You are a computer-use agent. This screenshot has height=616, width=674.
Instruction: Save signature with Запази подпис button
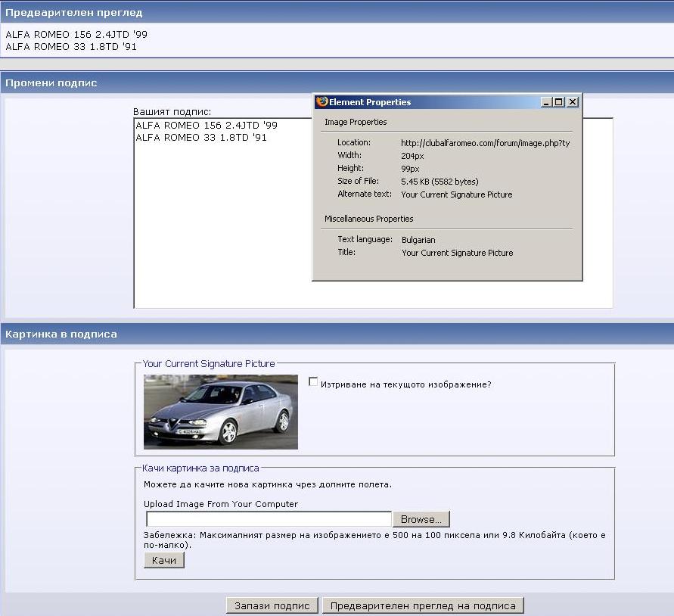[272, 605]
